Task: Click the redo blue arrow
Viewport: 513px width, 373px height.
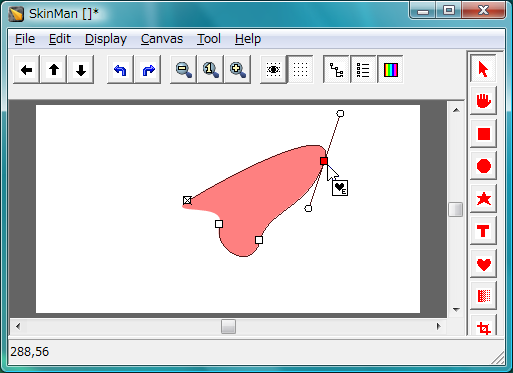Action: pos(148,70)
